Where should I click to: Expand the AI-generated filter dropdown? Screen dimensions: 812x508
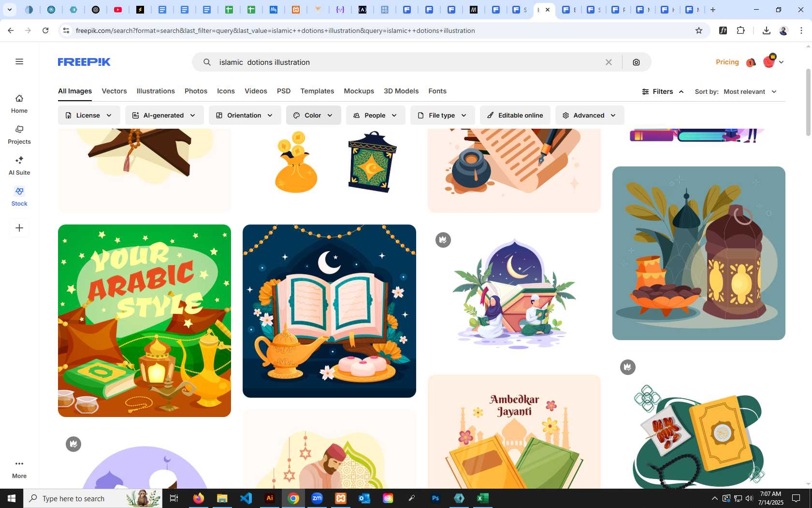[x=164, y=115]
